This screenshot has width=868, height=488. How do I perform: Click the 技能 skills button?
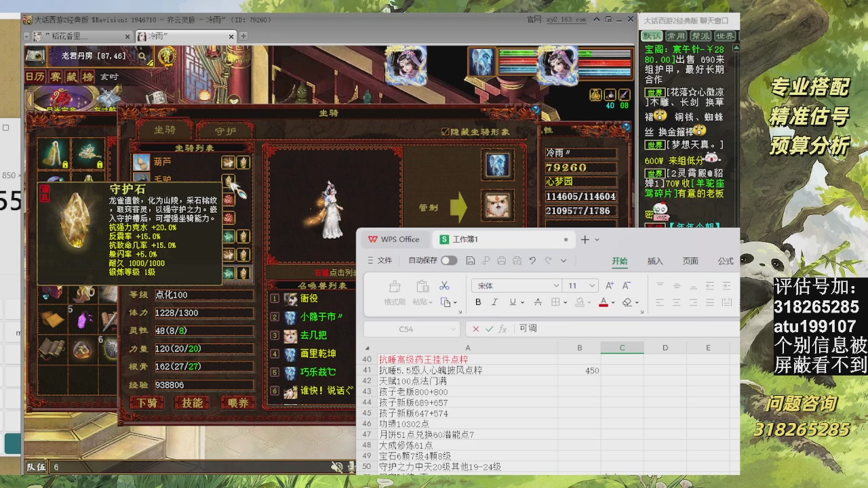coord(193,403)
